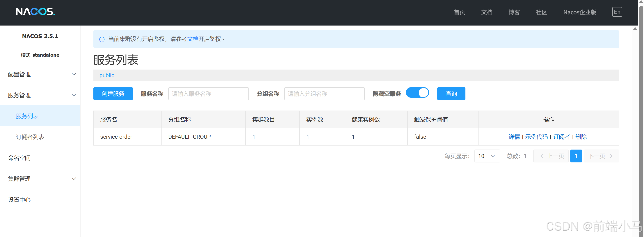Click the 下一页 pagination button
Screen dimensions: 644x237
coord(601,156)
